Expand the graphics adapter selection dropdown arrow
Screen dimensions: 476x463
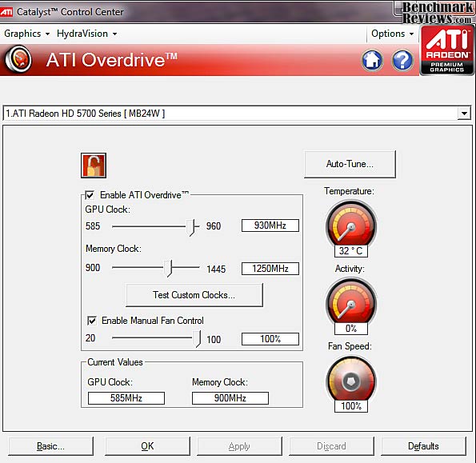(464, 114)
